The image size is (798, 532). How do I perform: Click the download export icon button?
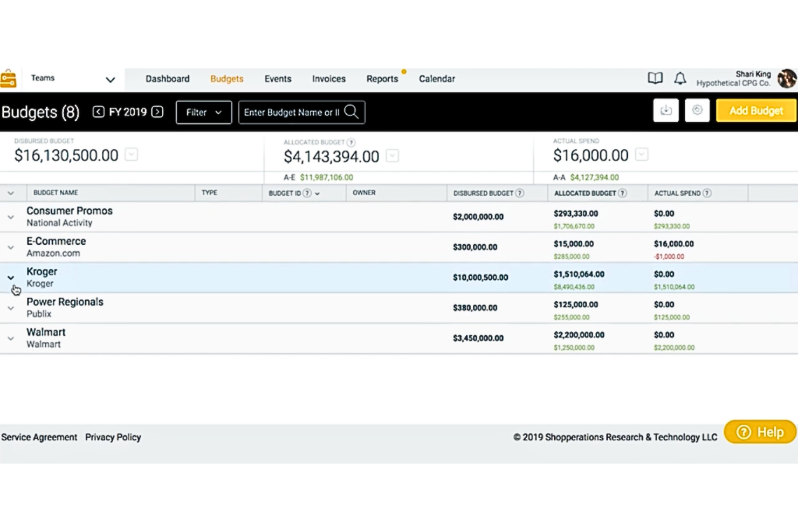coord(666,110)
